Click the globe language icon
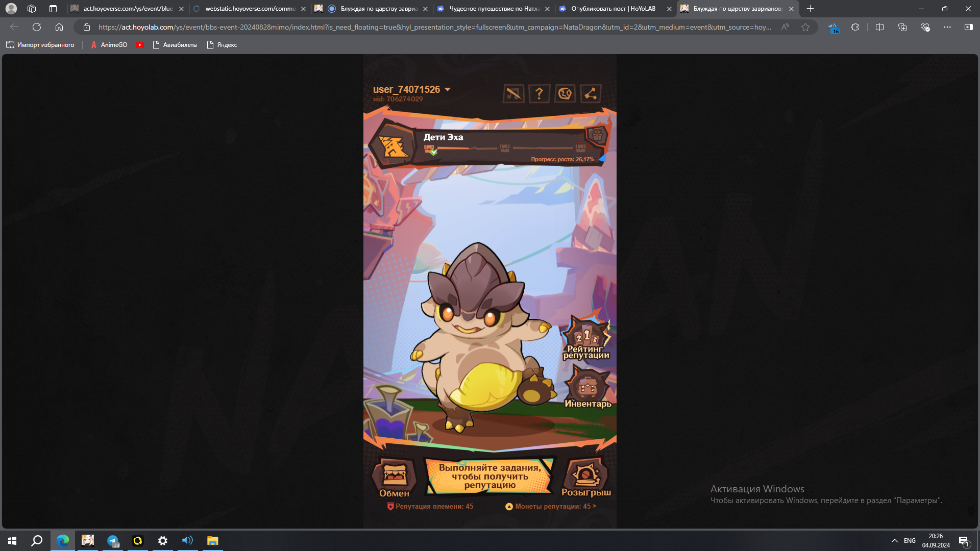The image size is (980, 551). pos(565,94)
